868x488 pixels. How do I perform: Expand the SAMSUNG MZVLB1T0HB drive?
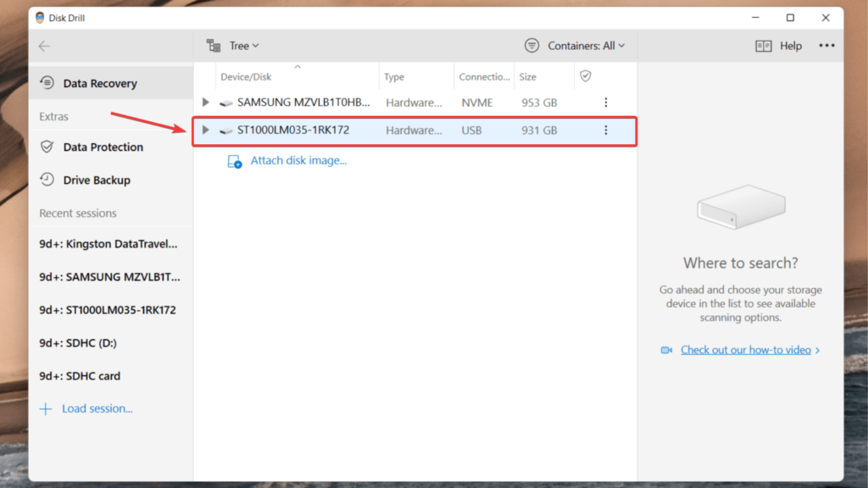click(x=204, y=102)
